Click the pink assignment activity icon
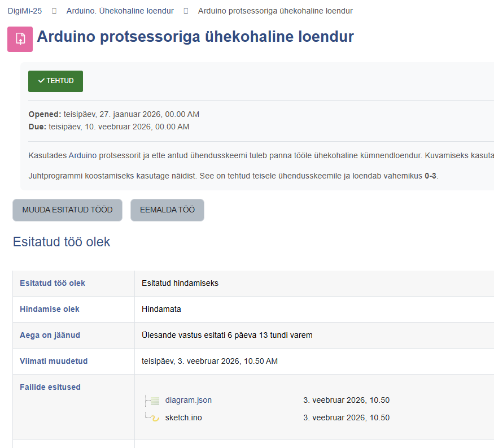The height and width of the screenshot is (448, 494). (20, 39)
